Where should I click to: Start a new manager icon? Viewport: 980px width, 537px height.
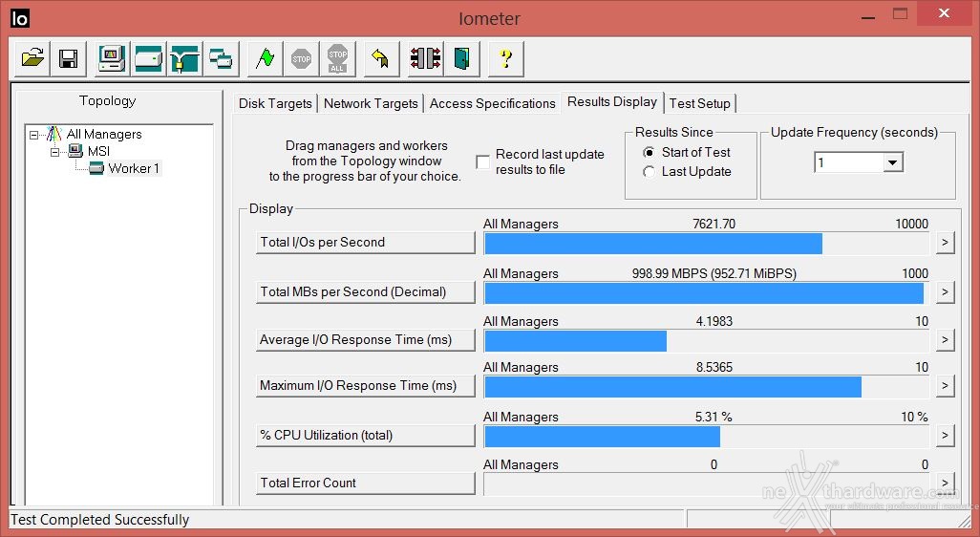tap(113, 58)
